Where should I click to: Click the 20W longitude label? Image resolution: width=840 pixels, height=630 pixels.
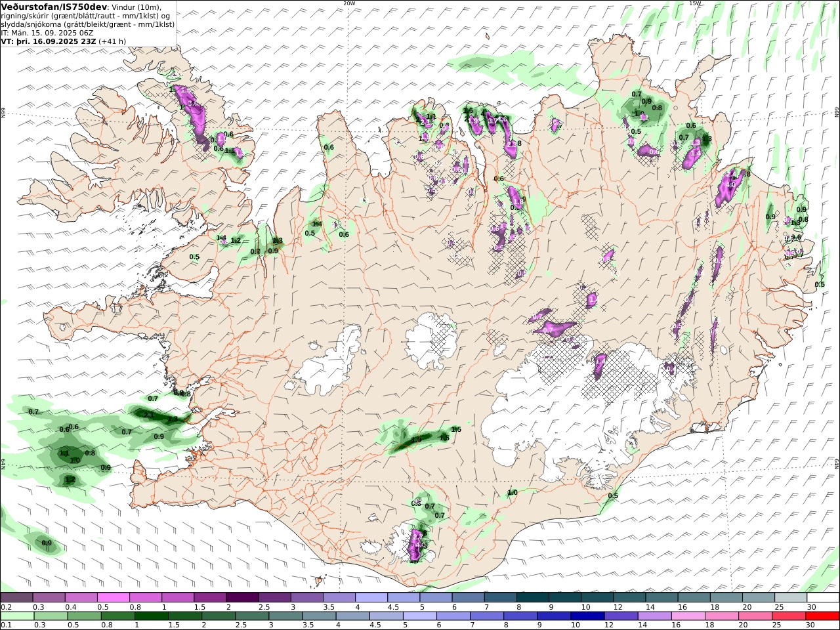pos(349,3)
